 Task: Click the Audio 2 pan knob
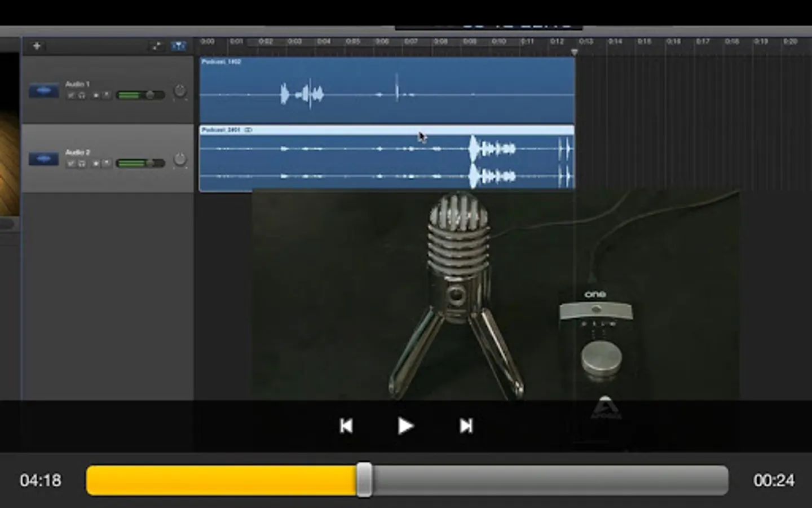pyautogui.click(x=179, y=160)
